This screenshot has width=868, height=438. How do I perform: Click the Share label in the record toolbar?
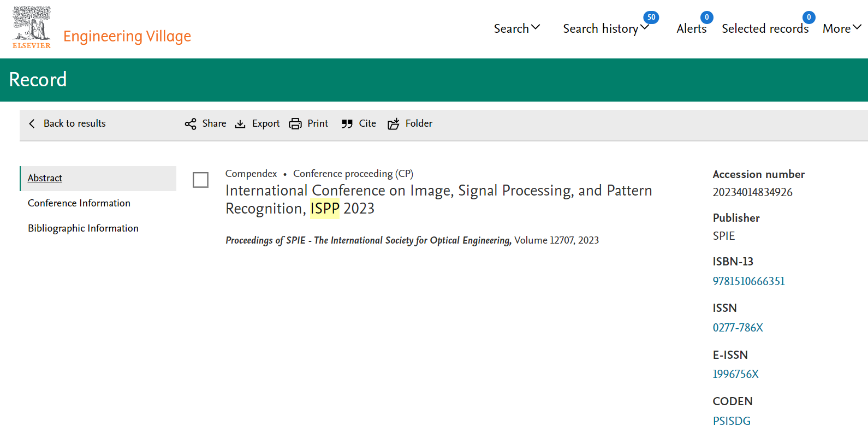pos(214,123)
